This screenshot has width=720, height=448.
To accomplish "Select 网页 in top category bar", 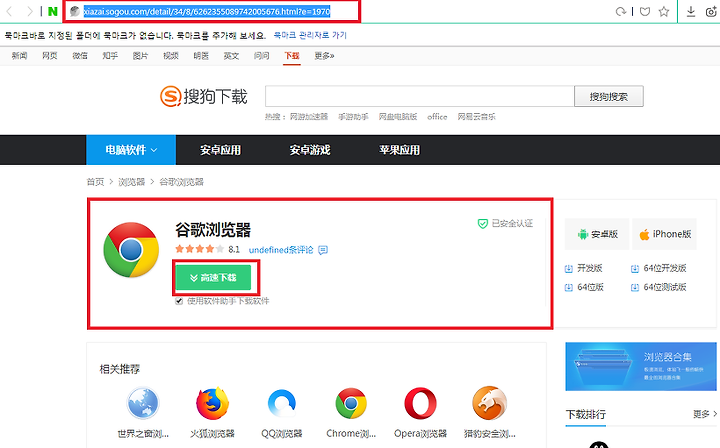I will coord(50,56).
